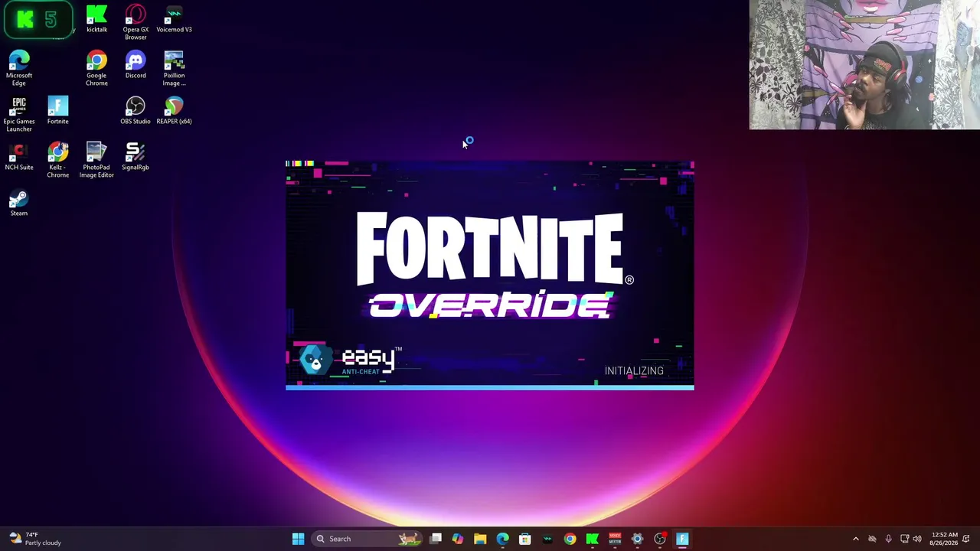Screen dimensions: 980x551
Task: Open the notification bell in the tray
Action: 966,539
